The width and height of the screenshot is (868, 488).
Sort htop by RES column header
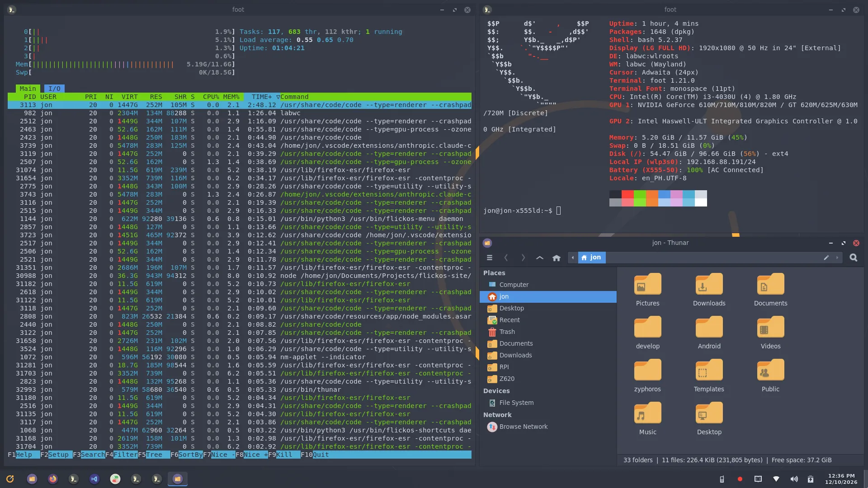156,97
